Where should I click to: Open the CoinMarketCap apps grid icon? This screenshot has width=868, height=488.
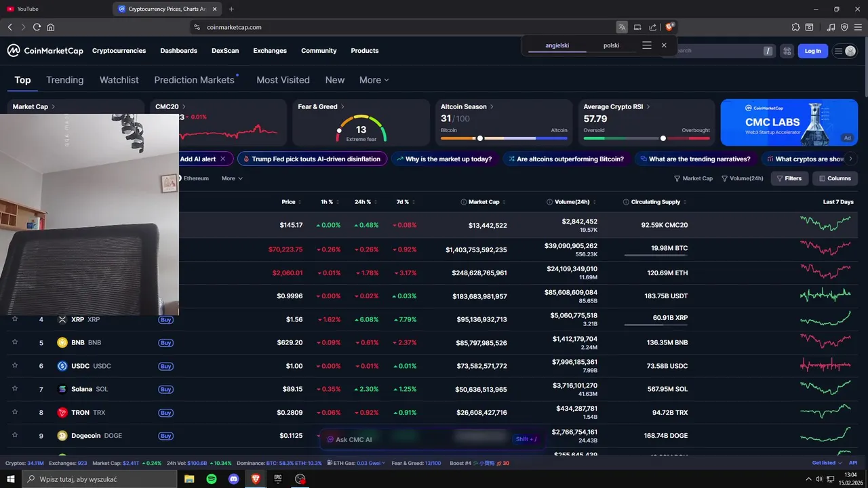click(787, 51)
